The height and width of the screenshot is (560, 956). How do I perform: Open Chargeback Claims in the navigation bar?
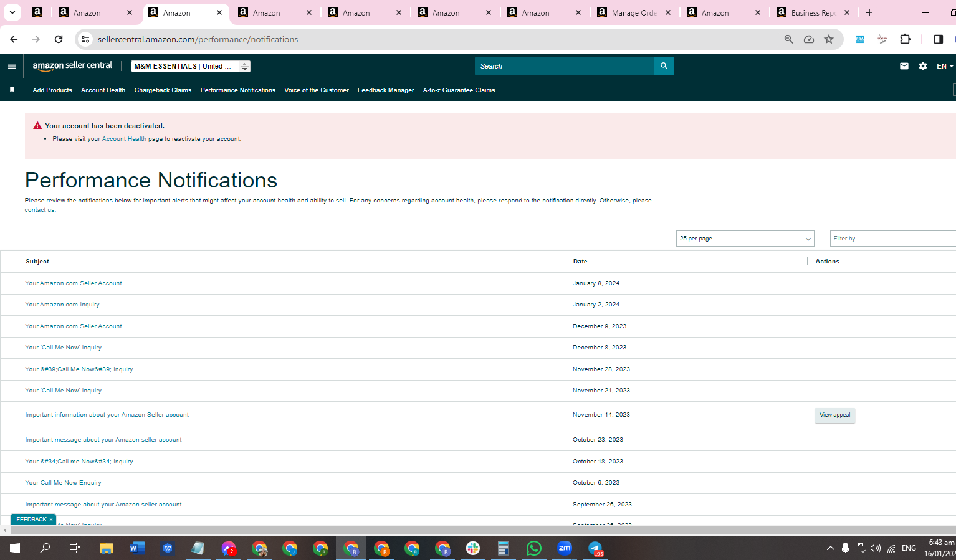(x=163, y=90)
